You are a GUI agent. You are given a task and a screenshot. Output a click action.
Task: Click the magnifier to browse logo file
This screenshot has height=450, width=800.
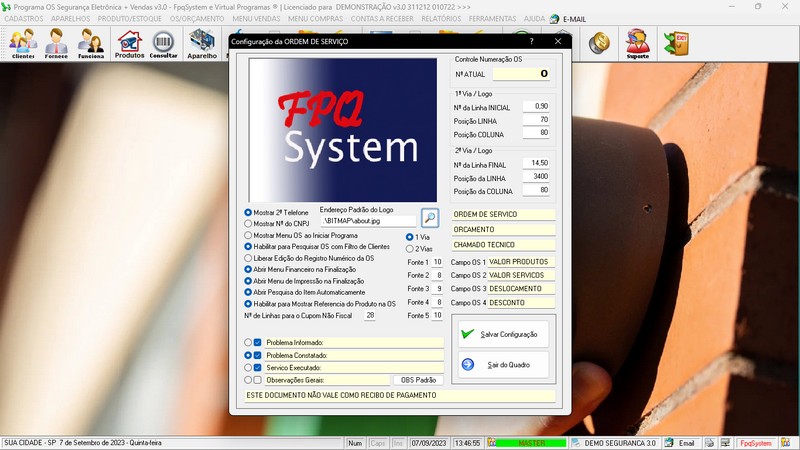point(430,217)
